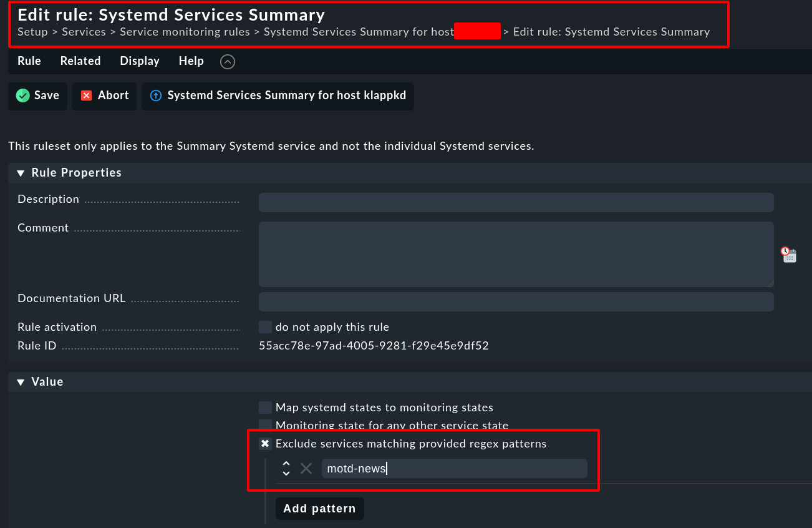Abort editing with the red X button
The height and width of the screenshot is (528, 812).
(x=104, y=95)
